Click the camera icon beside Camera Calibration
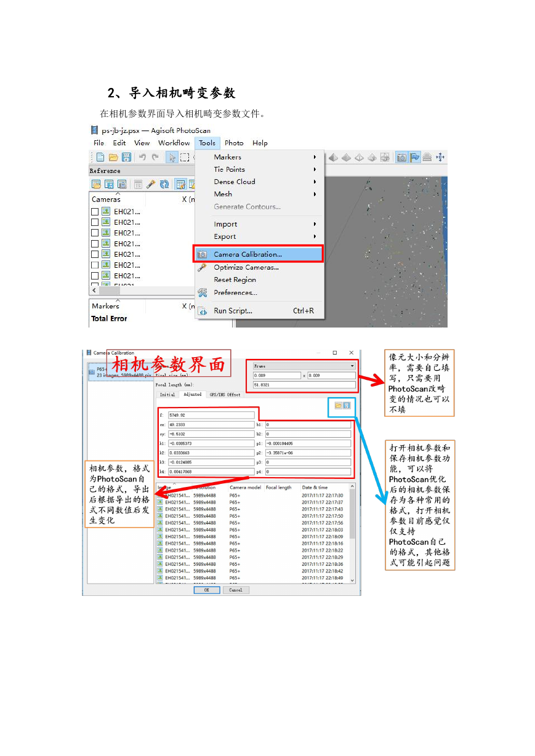Viewport: 535px width, 756px height. click(x=202, y=254)
